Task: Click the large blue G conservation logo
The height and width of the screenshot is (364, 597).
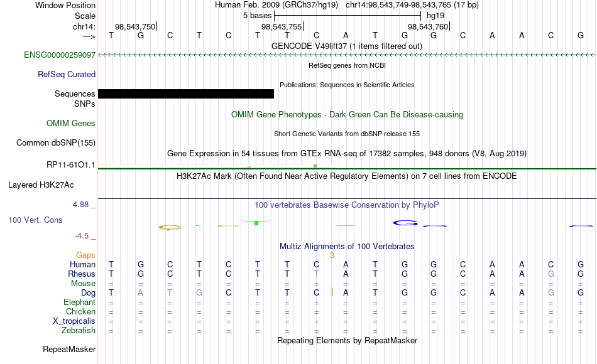Action: click(405, 223)
